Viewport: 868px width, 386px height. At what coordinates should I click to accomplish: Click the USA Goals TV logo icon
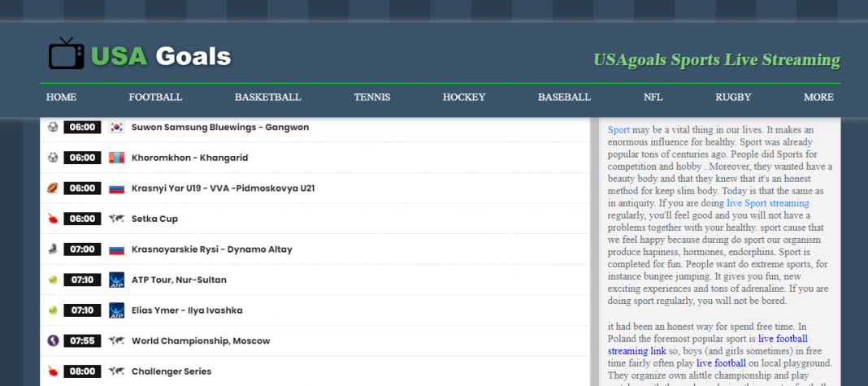(x=67, y=54)
